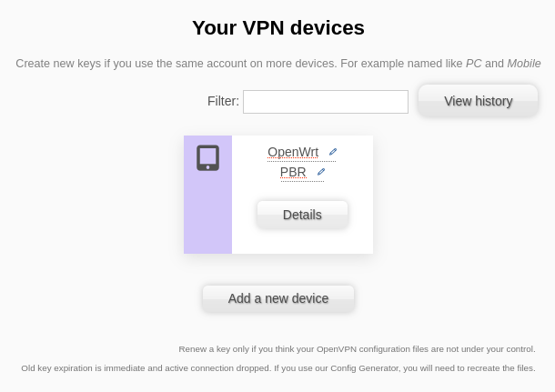
Task: Click the Your VPN devices heading
Action: pos(277,28)
